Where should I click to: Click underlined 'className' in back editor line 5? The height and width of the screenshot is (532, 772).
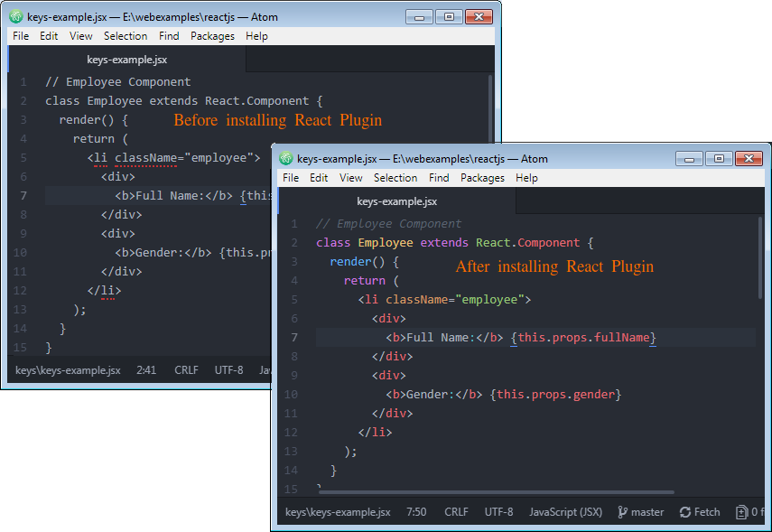(x=145, y=158)
